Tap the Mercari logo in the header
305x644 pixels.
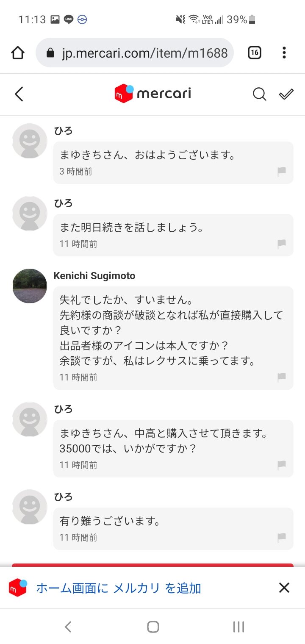152,93
